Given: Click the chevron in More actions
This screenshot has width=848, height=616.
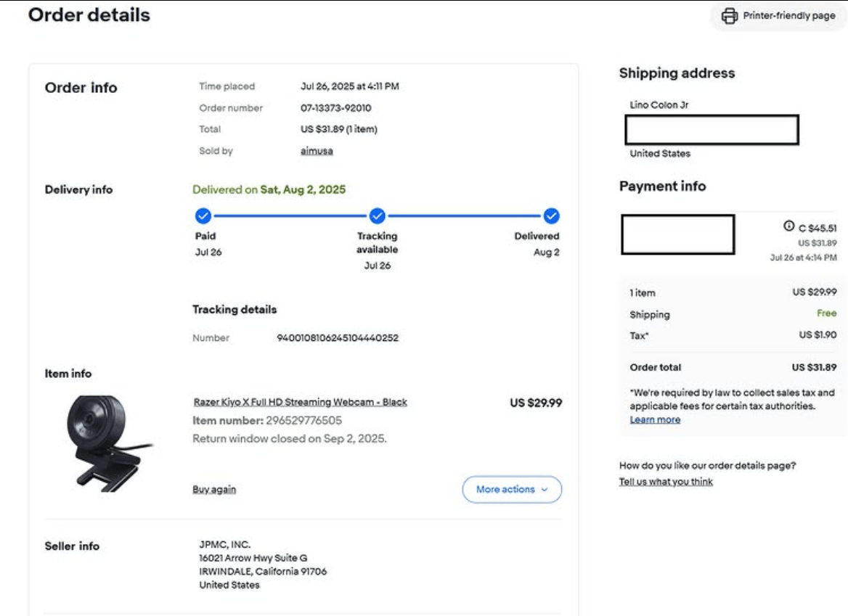Looking at the screenshot, I should (544, 490).
